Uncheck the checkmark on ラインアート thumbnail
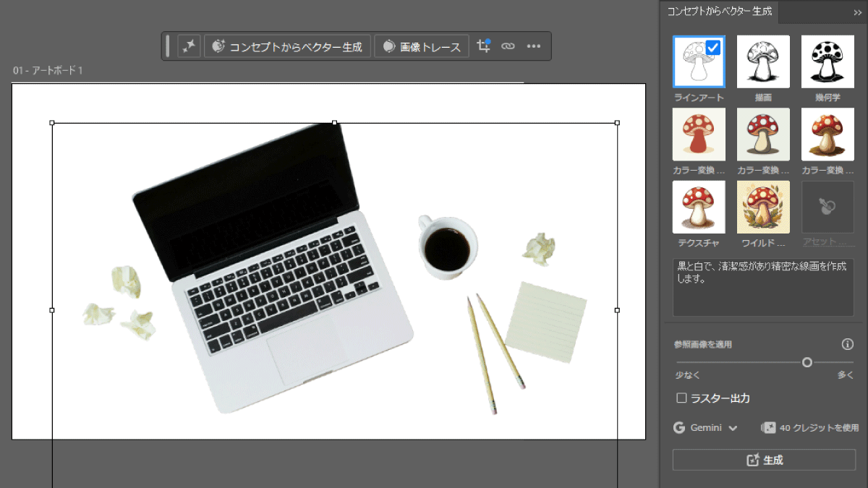Screen dimensions: 868x488 (714, 48)
